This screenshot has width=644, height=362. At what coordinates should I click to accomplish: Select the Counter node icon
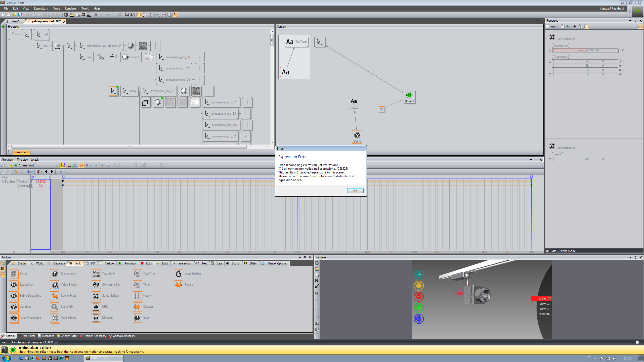click(x=137, y=307)
